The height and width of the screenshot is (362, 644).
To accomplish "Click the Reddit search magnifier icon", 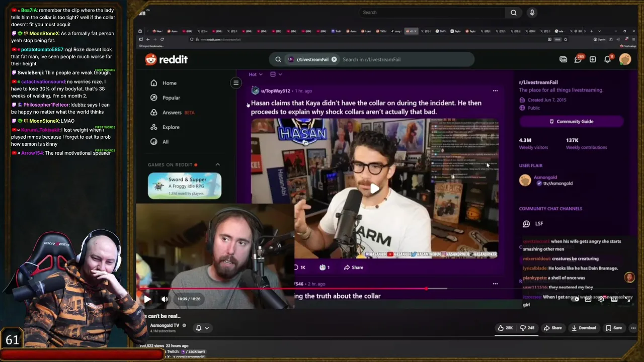I will click(278, 59).
